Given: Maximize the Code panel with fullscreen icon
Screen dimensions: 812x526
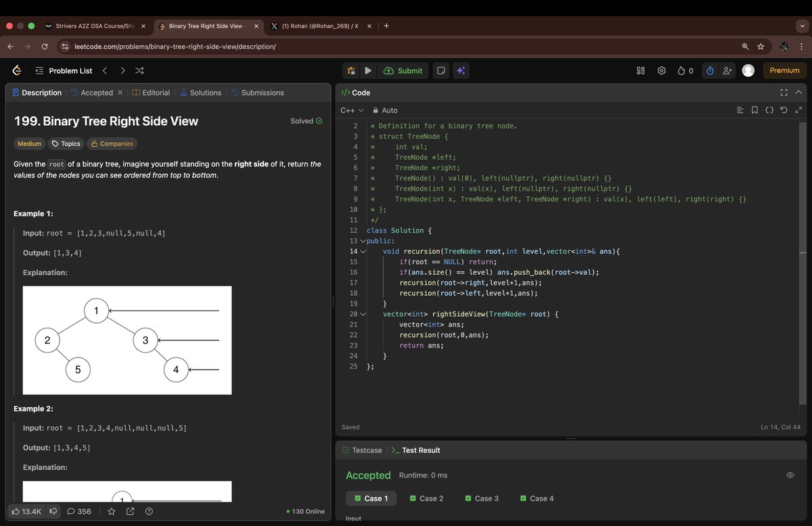Looking at the screenshot, I should tap(784, 92).
